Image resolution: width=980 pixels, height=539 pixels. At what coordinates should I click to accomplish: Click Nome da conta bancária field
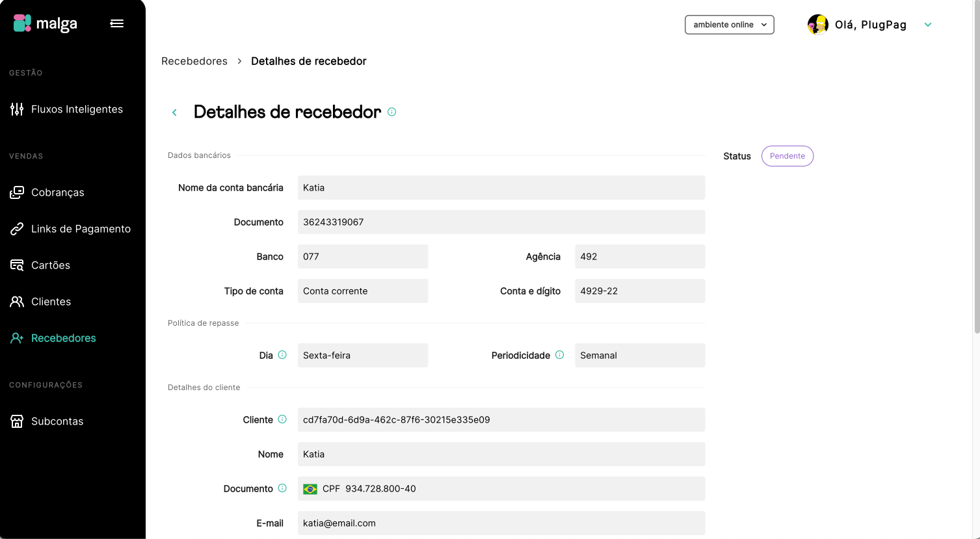[501, 187]
